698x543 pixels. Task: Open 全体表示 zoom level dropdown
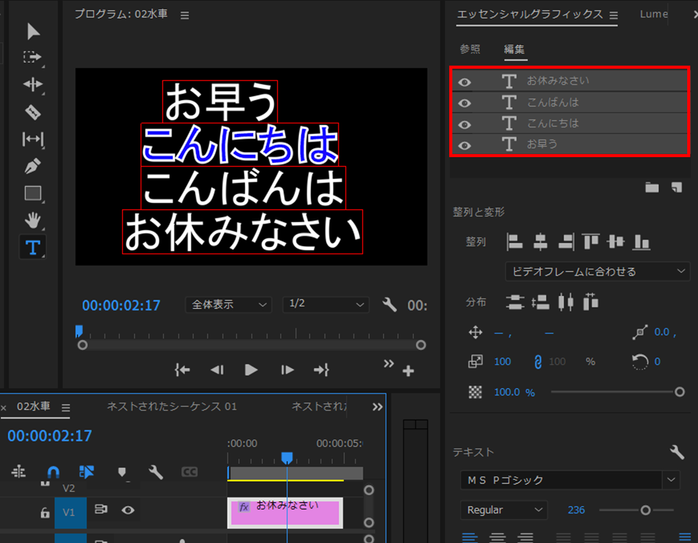coord(228,305)
